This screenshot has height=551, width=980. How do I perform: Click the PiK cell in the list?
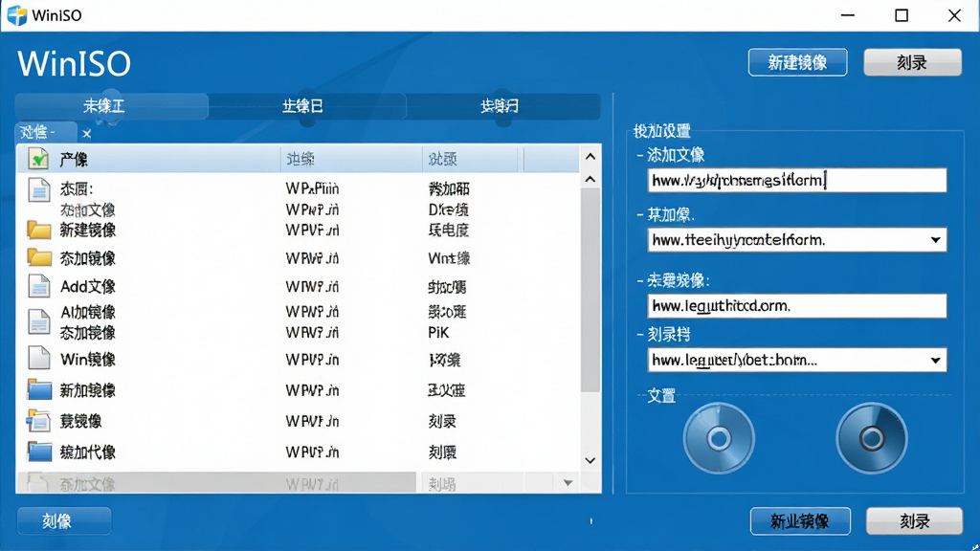point(438,333)
